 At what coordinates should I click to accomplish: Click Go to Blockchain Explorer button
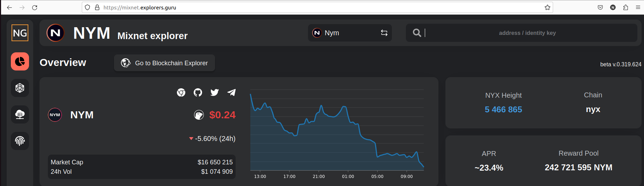click(164, 63)
